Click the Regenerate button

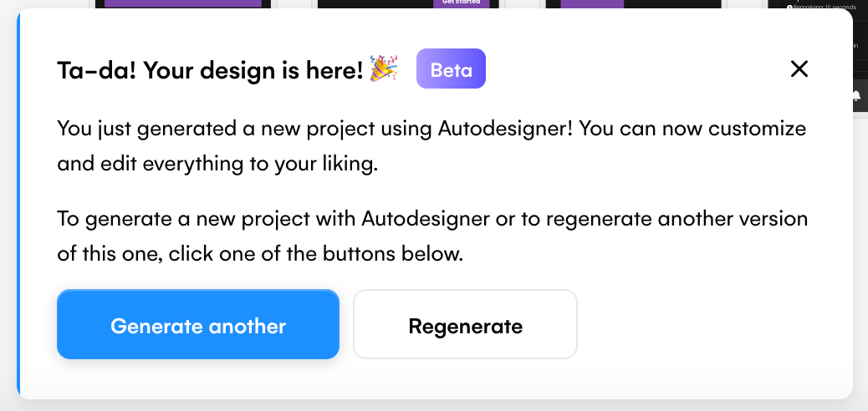pyautogui.click(x=466, y=324)
